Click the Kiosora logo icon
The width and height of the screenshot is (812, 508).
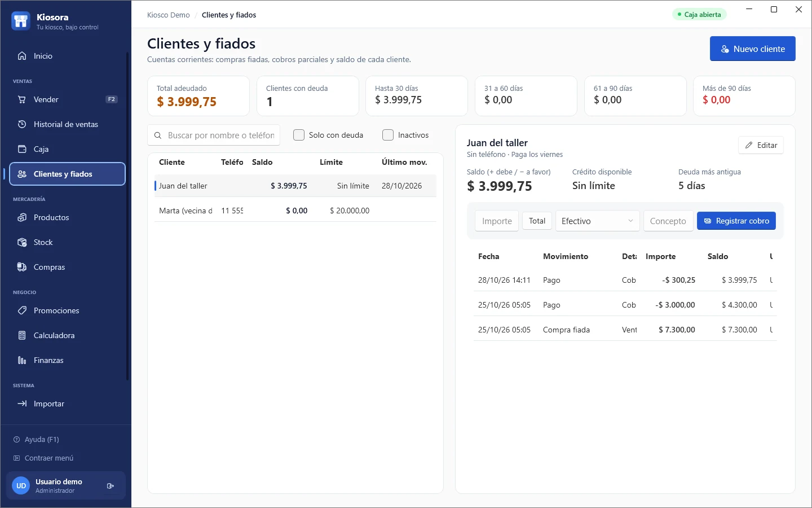pyautogui.click(x=21, y=21)
